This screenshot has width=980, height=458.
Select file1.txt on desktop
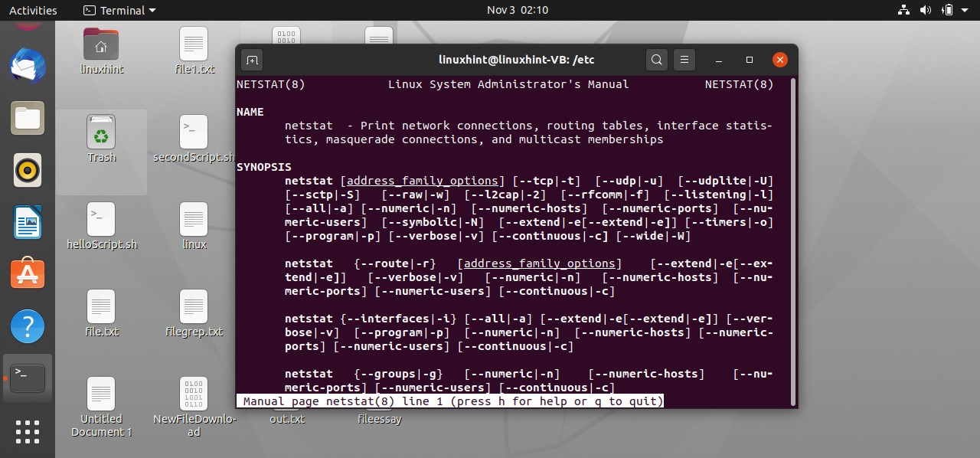[x=194, y=51]
